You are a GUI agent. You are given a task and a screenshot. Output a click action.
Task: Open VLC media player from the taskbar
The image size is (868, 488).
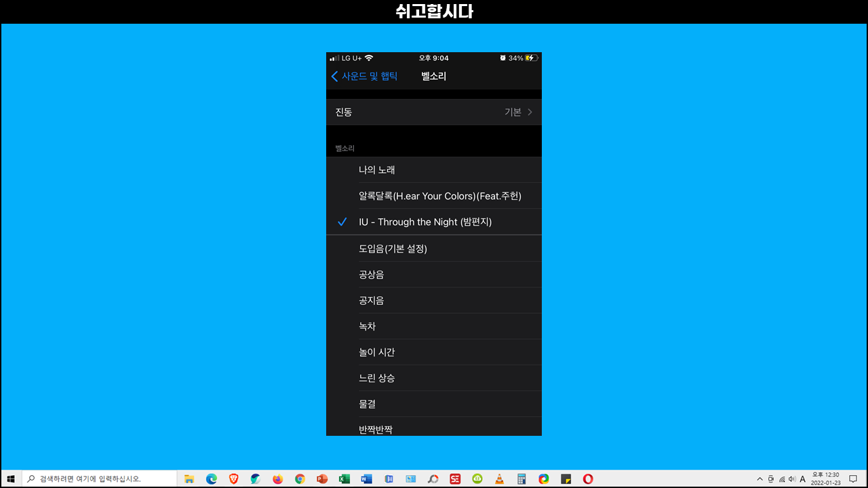coord(500,479)
